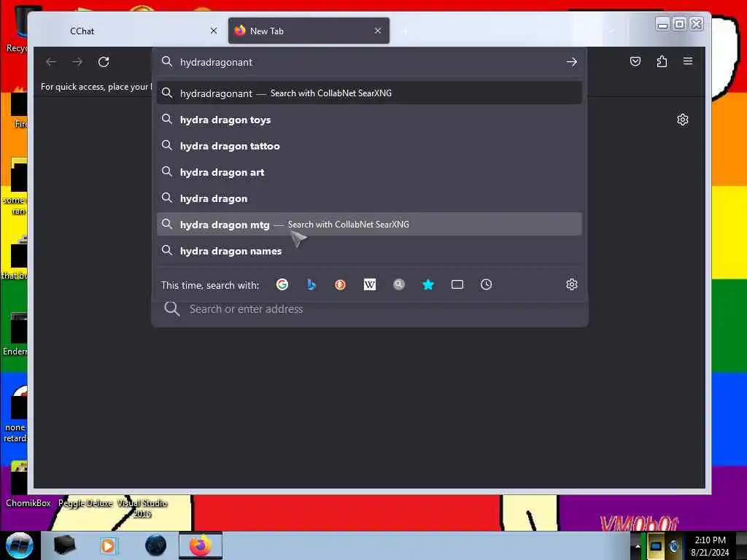This screenshot has width=747, height=560.
Task: Open Visual Studio 2015 desktop shortcut
Action: coord(142,508)
